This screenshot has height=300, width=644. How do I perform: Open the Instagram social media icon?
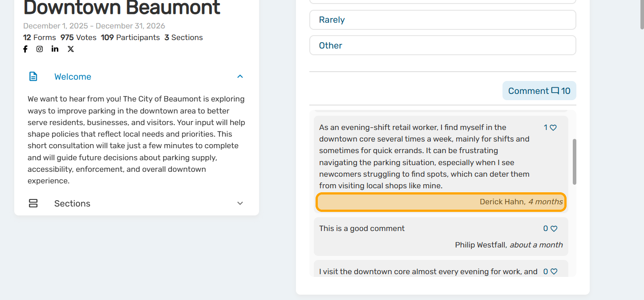(40, 49)
